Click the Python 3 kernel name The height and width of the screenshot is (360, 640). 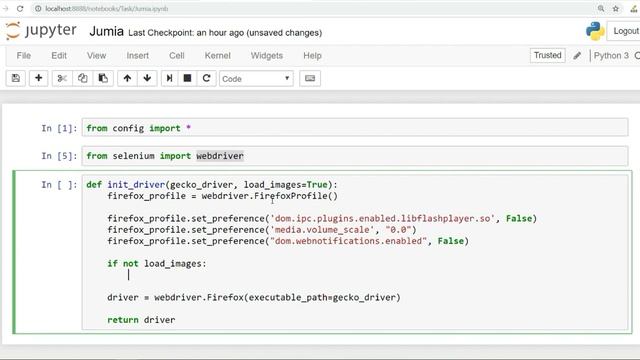point(611,56)
